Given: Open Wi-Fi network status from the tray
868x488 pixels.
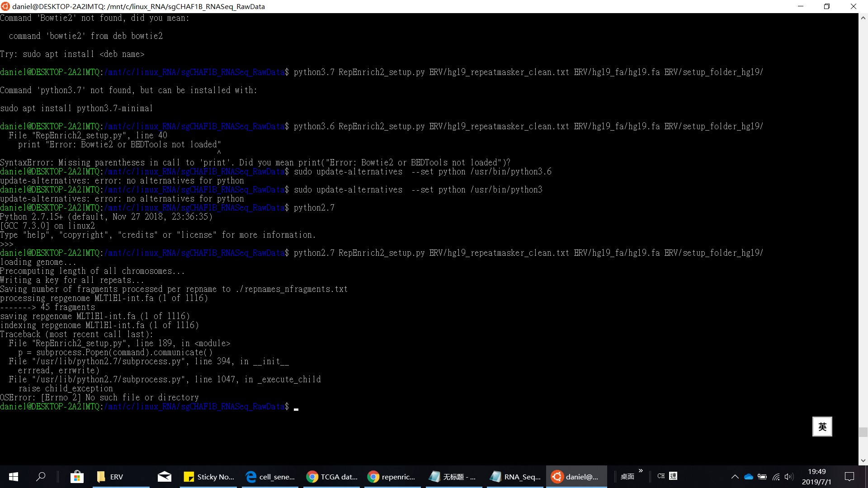Looking at the screenshot, I should [776, 476].
